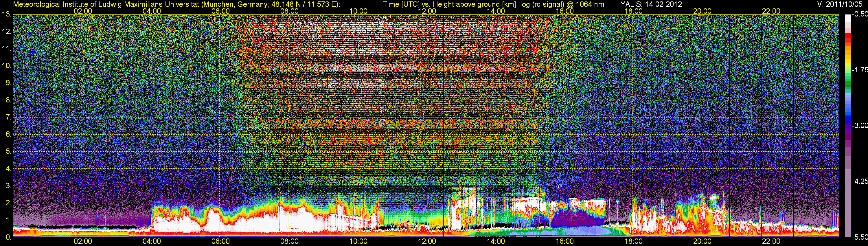
Task: Click the 8 km height axis label
Action: [x=8, y=100]
